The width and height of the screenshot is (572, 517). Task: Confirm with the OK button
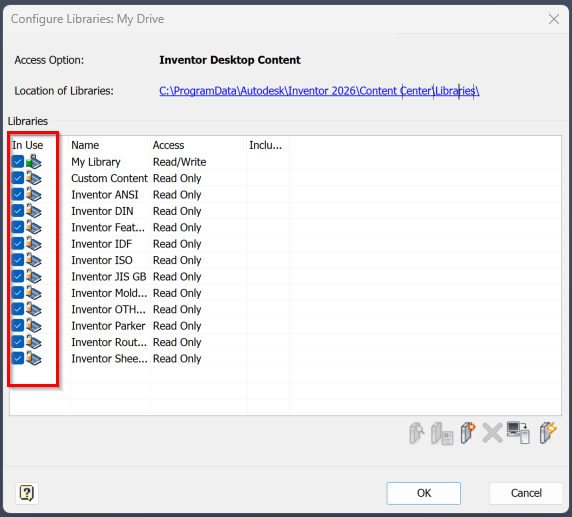click(x=424, y=493)
